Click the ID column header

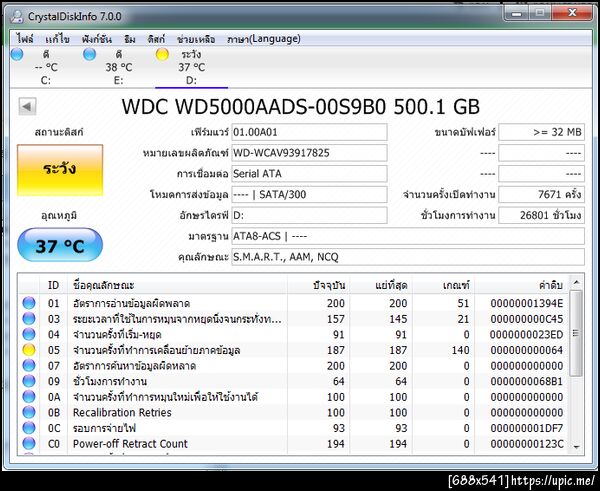[54, 285]
